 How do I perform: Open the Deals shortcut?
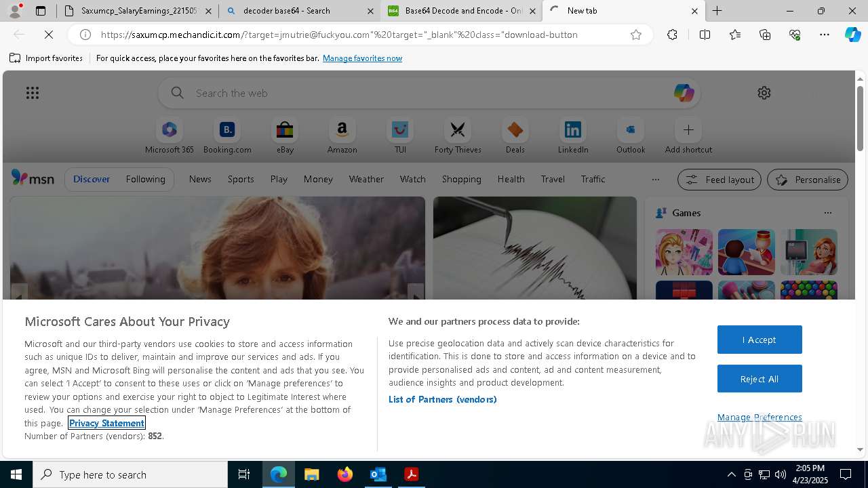[x=515, y=136]
